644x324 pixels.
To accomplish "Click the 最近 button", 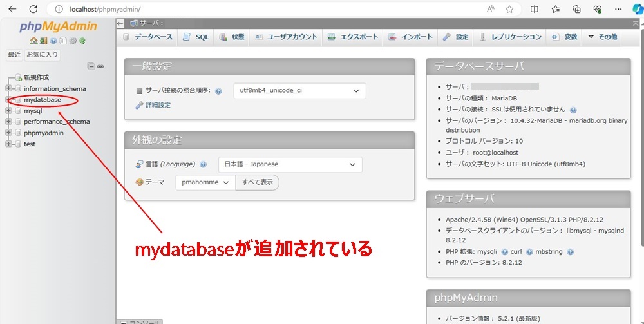I will [14, 55].
